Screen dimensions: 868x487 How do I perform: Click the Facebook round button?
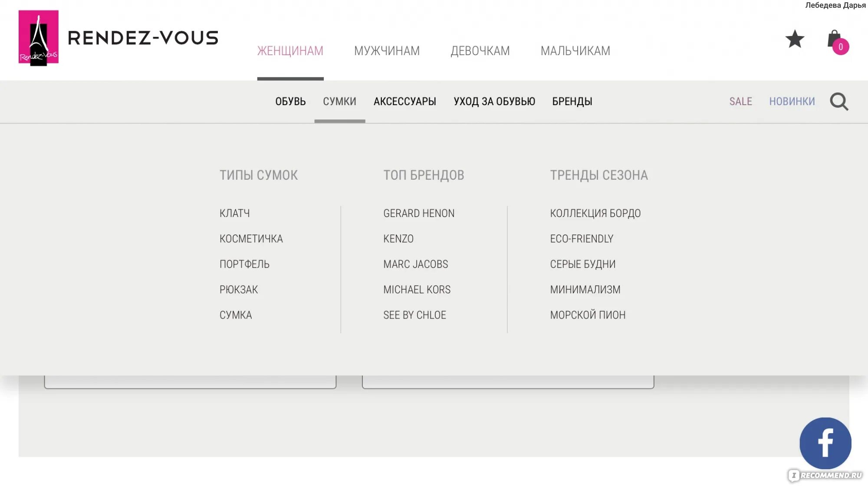[x=825, y=443]
